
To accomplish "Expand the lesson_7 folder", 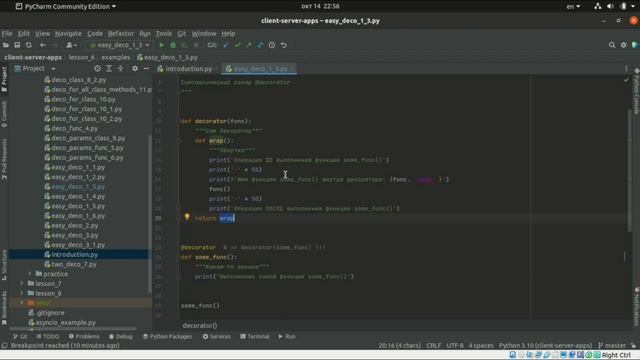I will (x=22, y=283).
